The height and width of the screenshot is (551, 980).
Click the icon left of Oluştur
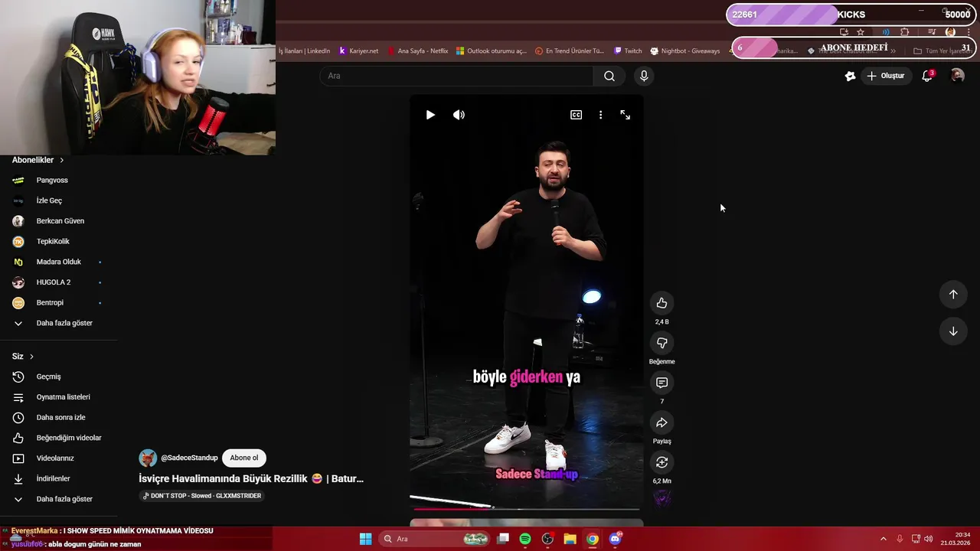[x=850, y=76]
